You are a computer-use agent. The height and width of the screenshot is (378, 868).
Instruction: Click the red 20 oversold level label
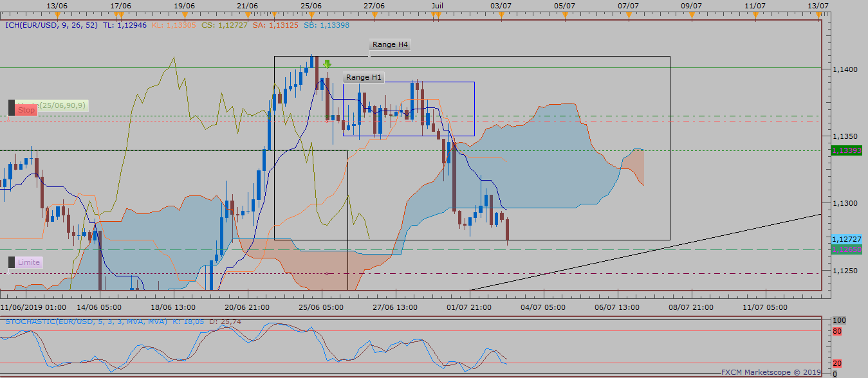pos(837,363)
